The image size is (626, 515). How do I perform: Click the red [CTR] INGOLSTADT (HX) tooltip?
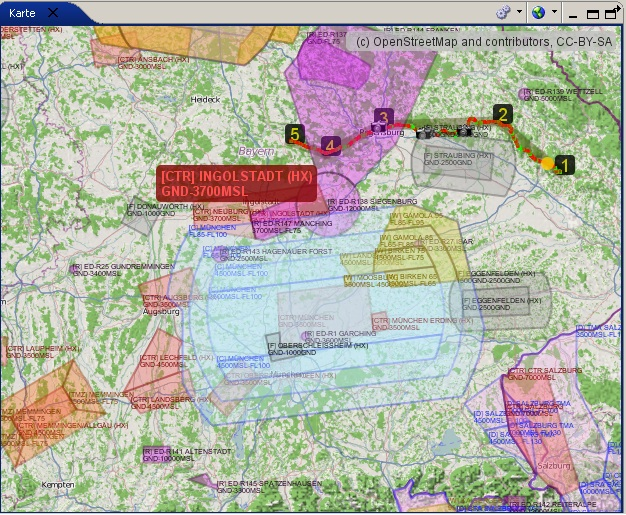[x=236, y=183]
